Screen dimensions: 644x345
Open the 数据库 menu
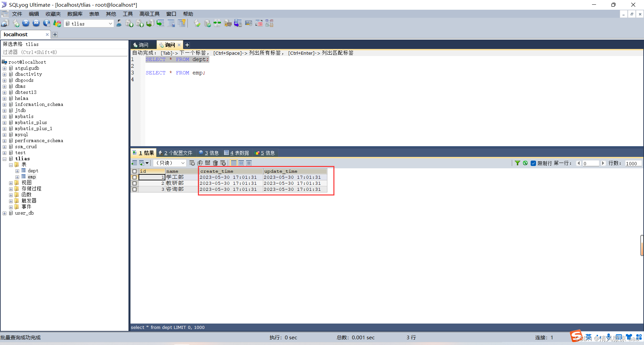click(75, 14)
